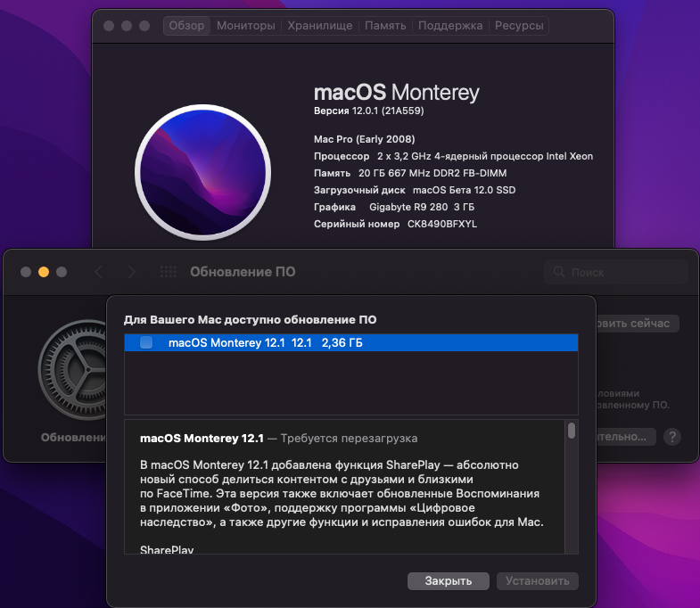
Task: Select the macOS Monterey 12.1 update row
Action: point(351,342)
